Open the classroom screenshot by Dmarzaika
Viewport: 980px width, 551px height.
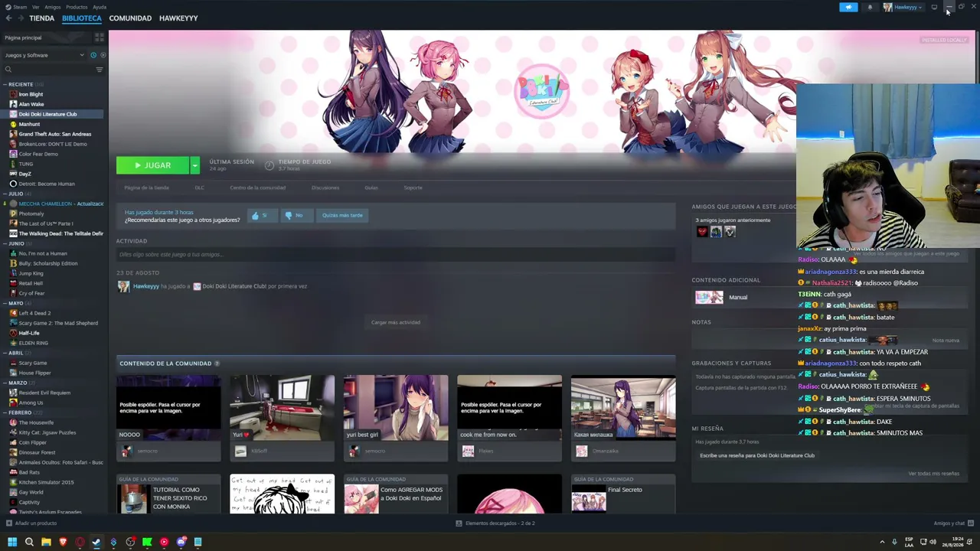pyautogui.click(x=623, y=407)
